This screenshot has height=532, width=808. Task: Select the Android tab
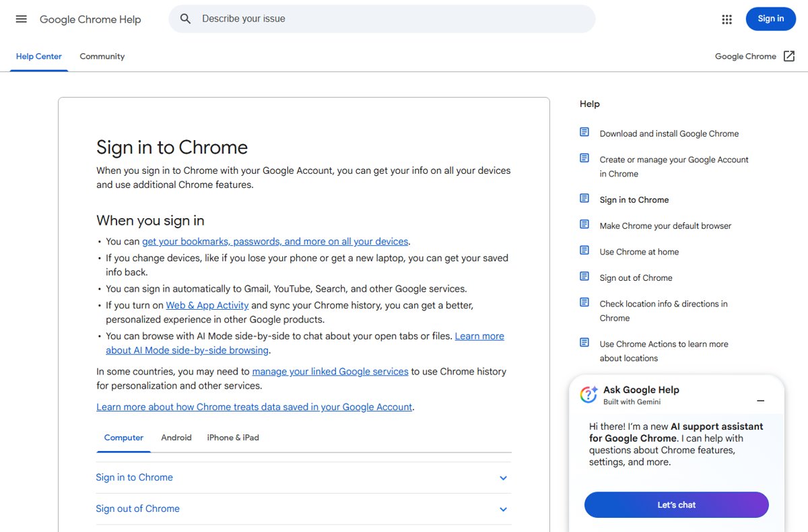[x=176, y=438]
